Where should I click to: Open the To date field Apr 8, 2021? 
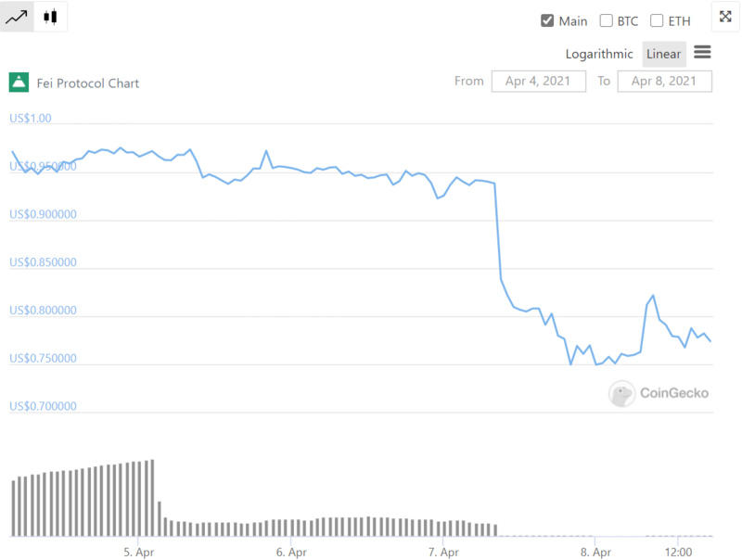coord(664,82)
